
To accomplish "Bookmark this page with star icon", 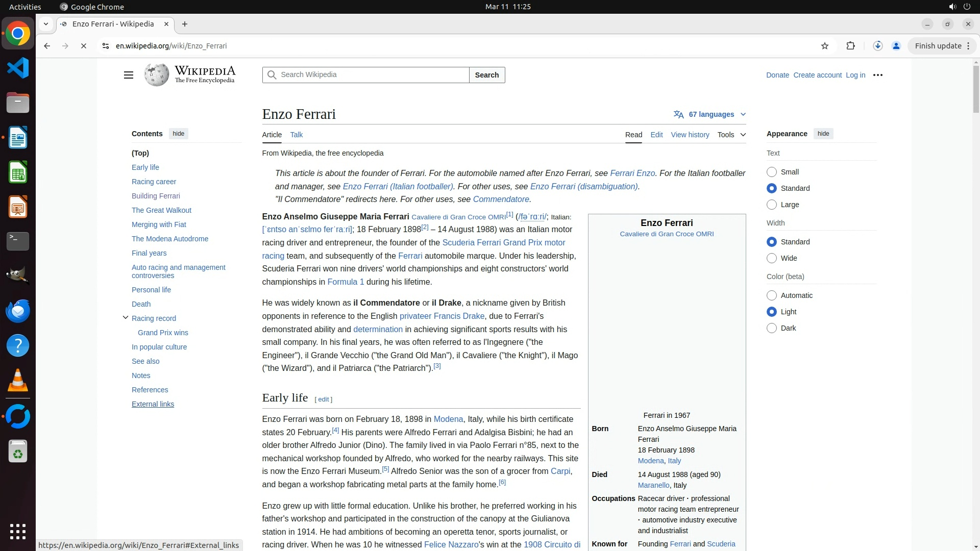I will pyautogui.click(x=825, y=46).
